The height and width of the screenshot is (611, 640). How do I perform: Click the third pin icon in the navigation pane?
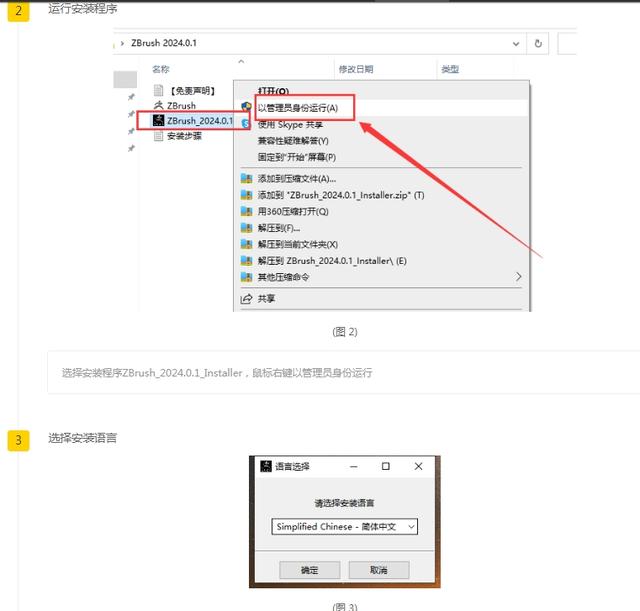point(131,131)
